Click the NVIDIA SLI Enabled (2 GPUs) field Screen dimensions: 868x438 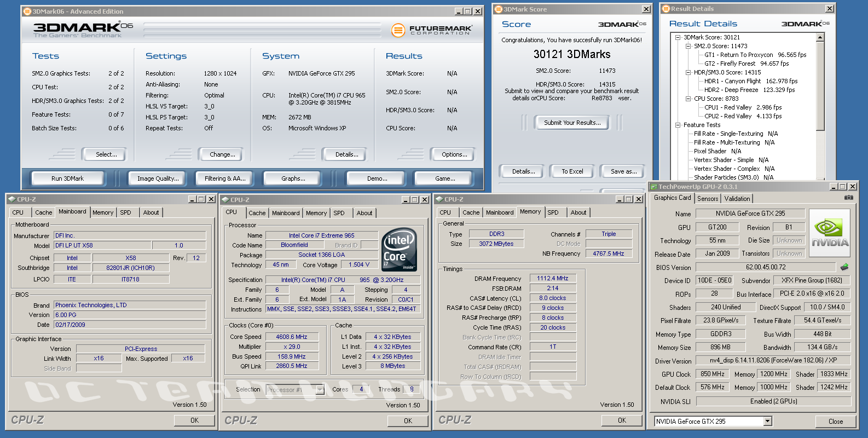(x=773, y=401)
